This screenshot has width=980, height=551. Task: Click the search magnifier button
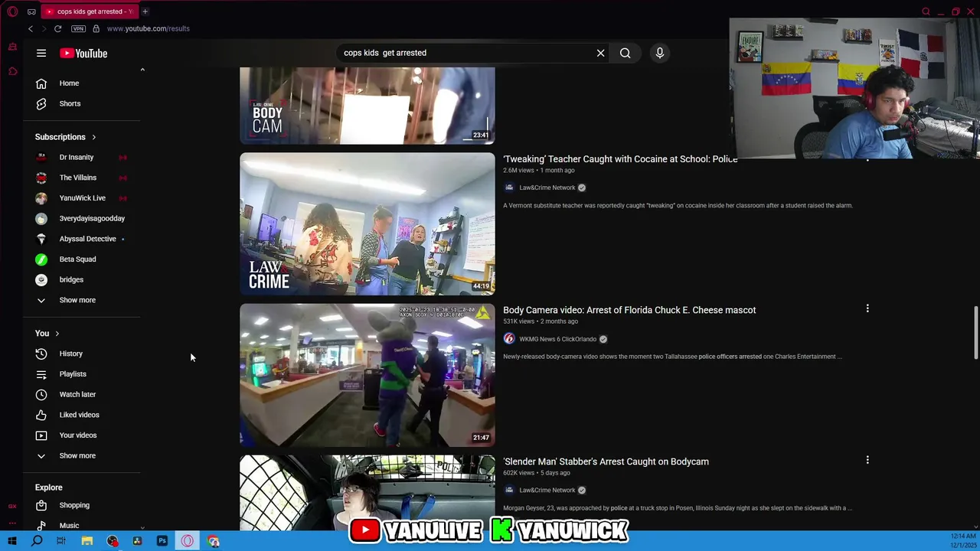tap(626, 53)
